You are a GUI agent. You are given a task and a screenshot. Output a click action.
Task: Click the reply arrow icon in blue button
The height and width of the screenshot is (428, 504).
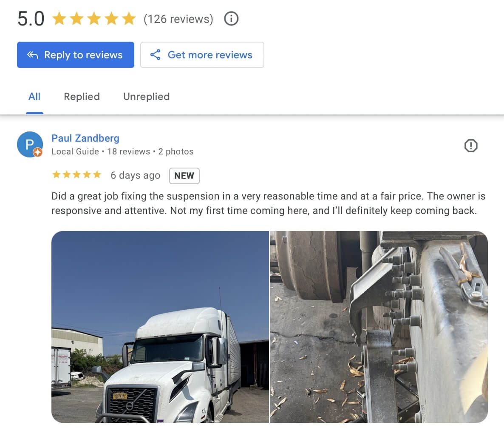click(x=32, y=55)
